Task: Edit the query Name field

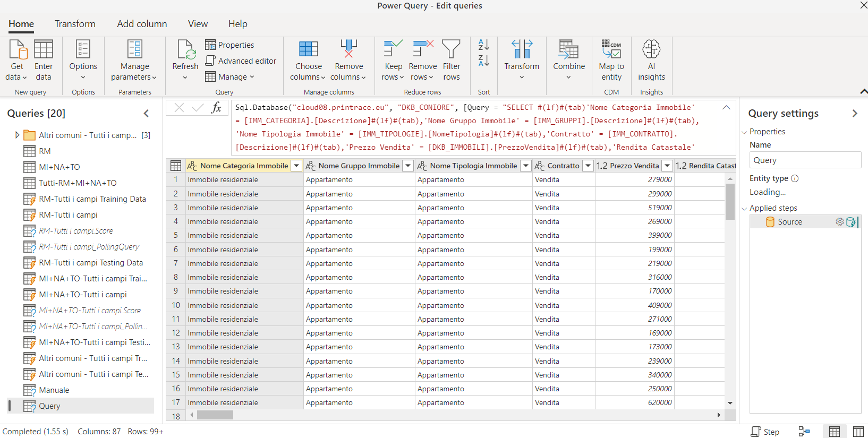Action: tap(805, 160)
